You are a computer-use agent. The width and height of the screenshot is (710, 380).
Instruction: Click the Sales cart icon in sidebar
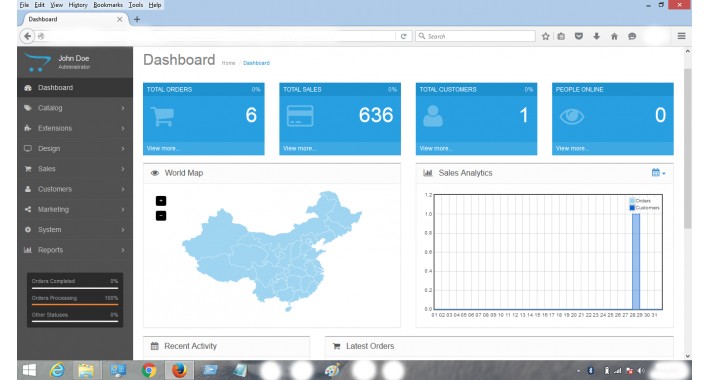coord(28,169)
